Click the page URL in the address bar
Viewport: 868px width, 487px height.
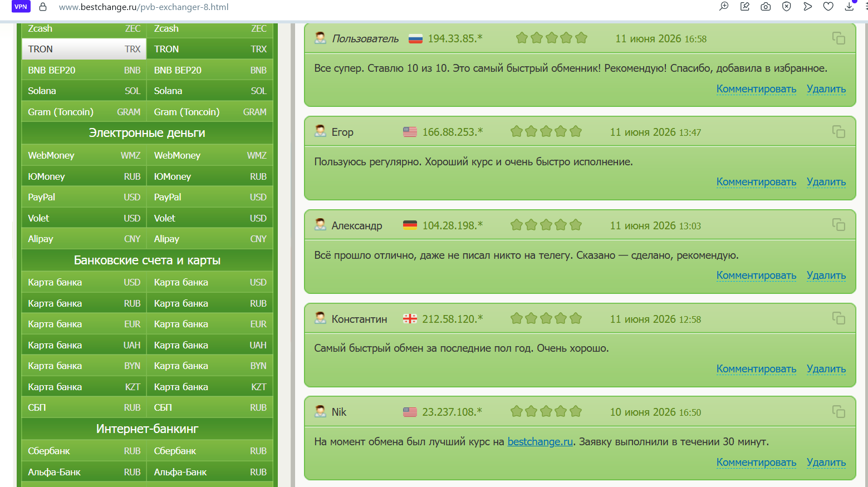[x=144, y=7]
